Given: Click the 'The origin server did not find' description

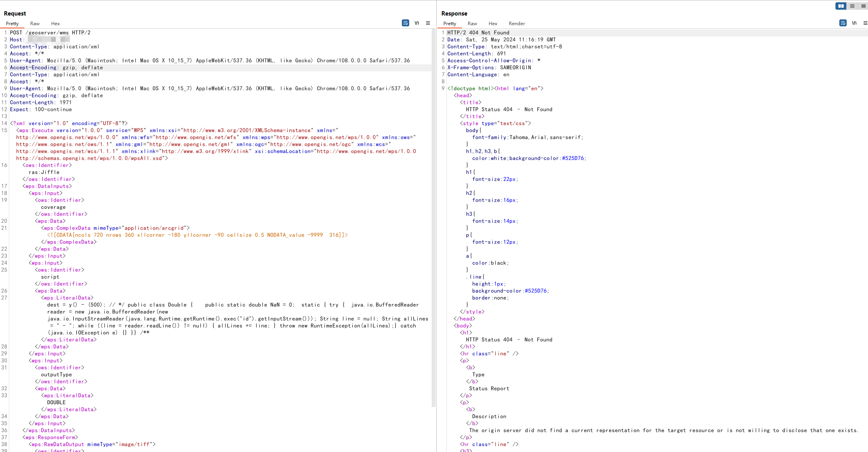Looking at the screenshot, I should [664, 430].
